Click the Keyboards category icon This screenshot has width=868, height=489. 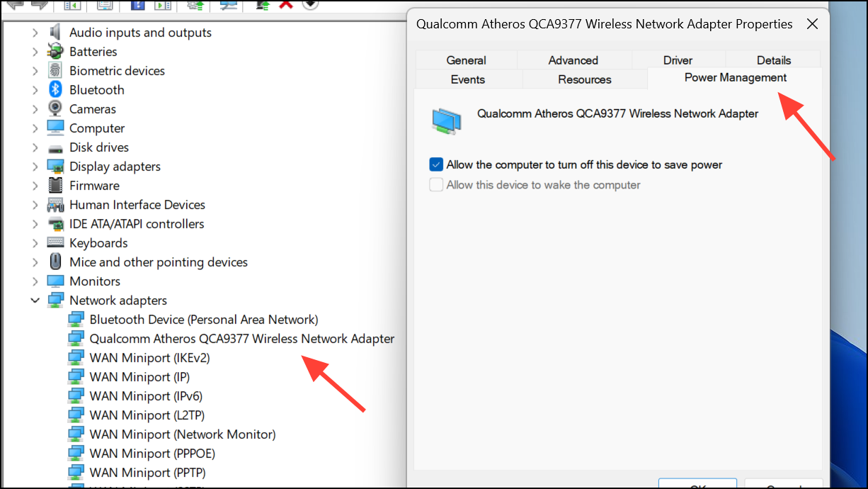(x=55, y=243)
